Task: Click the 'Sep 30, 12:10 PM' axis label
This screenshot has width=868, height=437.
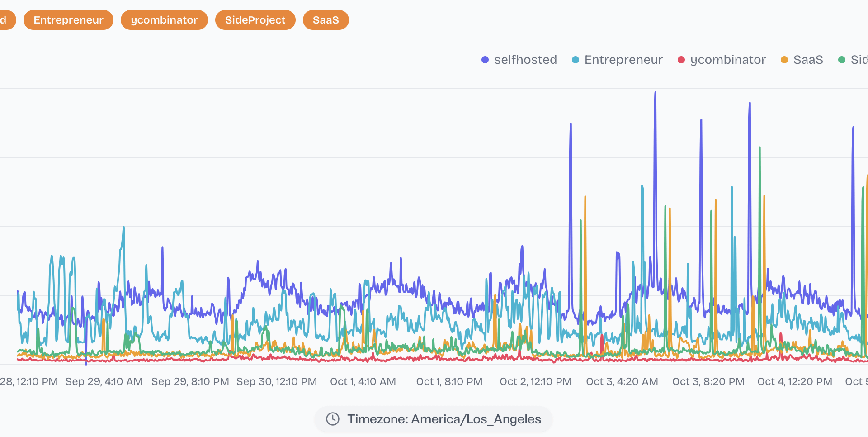Action: point(277,381)
